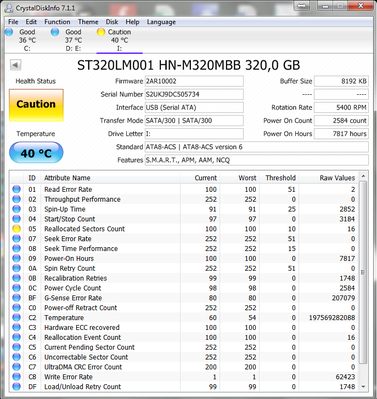Open the Language menu

[161, 22]
